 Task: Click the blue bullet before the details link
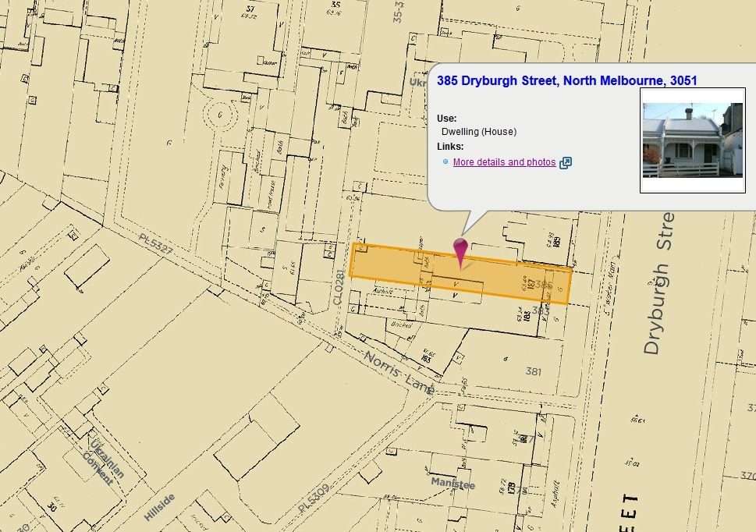445,162
